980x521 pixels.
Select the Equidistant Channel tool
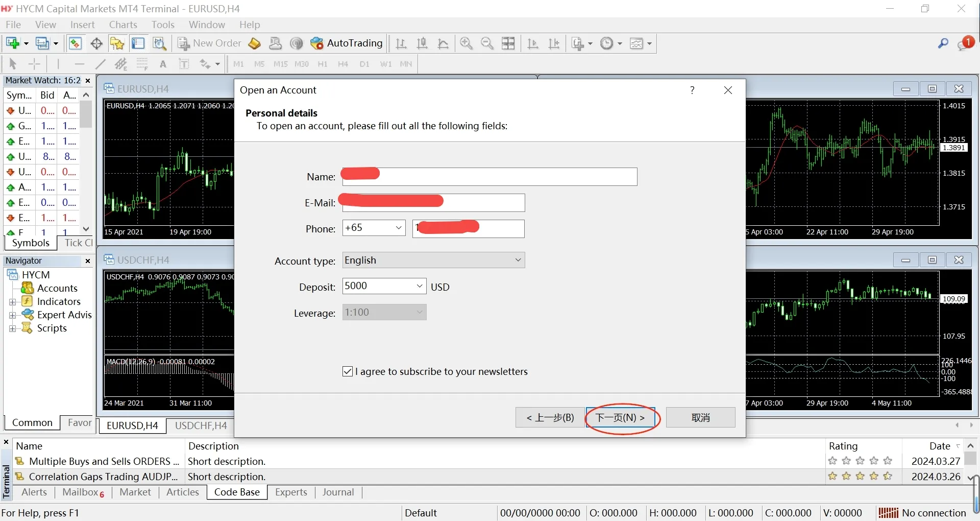121,64
